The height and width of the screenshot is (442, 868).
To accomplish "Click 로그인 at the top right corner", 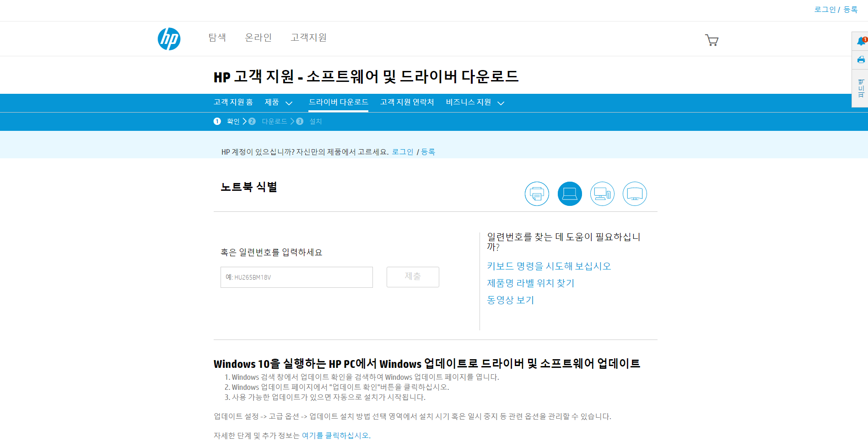I will [825, 10].
